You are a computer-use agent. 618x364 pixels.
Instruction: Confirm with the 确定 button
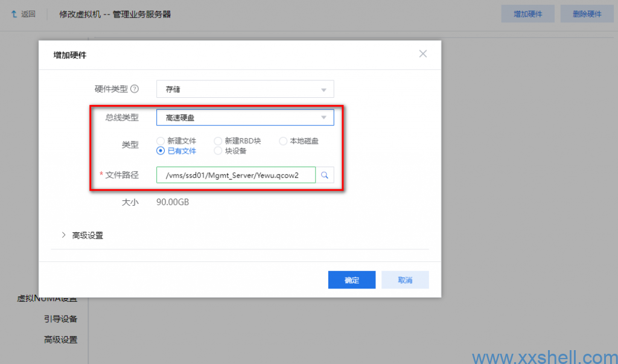click(x=352, y=280)
